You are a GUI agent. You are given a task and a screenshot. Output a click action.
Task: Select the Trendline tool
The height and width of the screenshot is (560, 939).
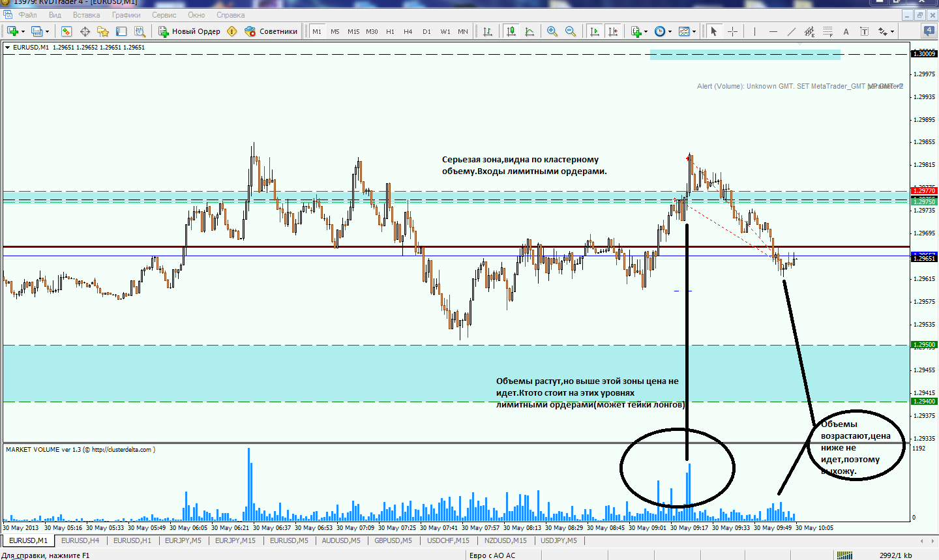click(792, 31)
